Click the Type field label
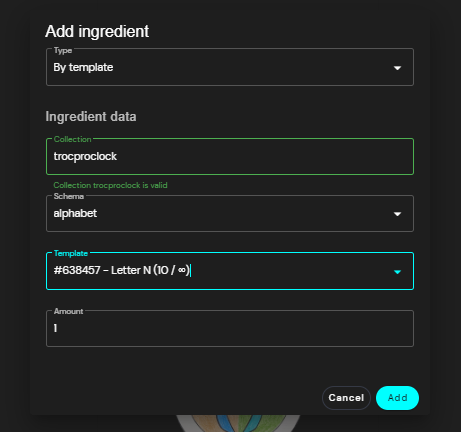461x432 pixels. tap(63, 50)
